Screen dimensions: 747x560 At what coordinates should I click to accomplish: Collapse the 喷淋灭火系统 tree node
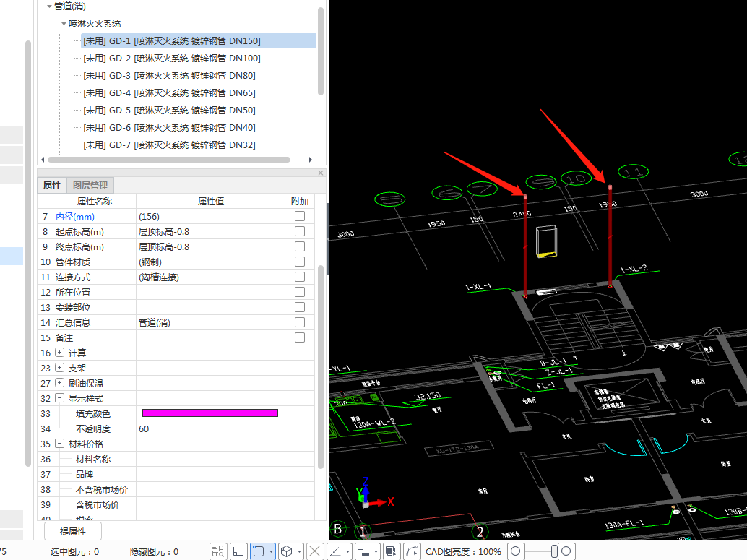pyautogui.click(x=64, y=24)
